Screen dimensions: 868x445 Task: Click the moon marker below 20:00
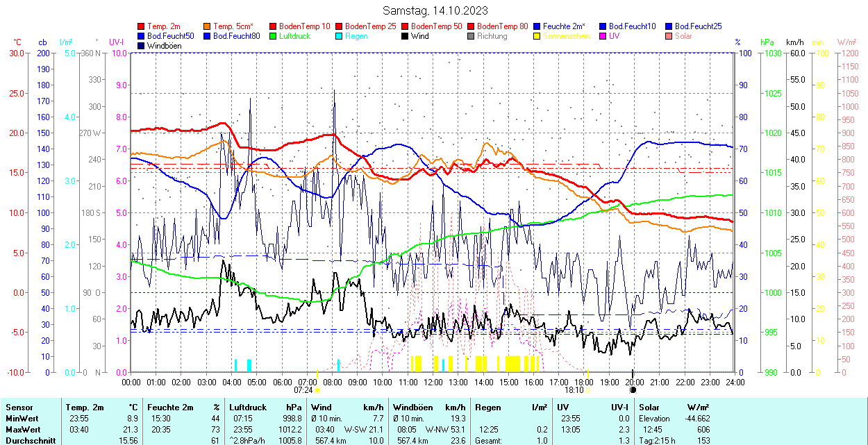633,390
